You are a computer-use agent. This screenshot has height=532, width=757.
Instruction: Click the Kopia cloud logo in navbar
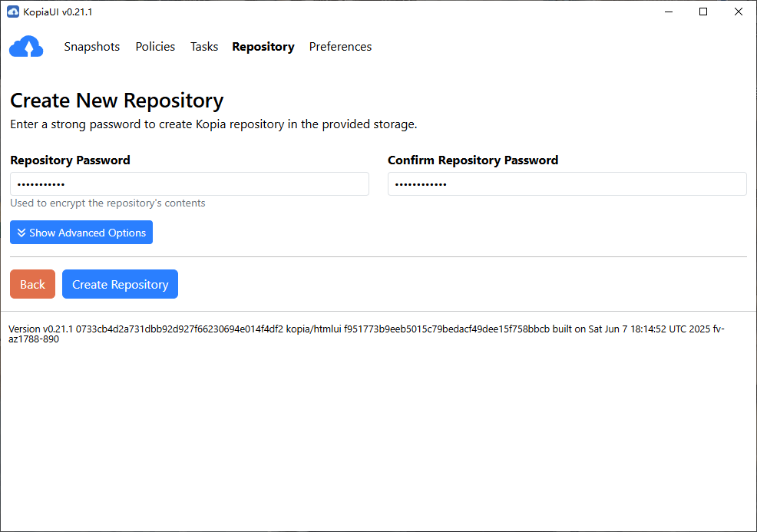point(26,47)
